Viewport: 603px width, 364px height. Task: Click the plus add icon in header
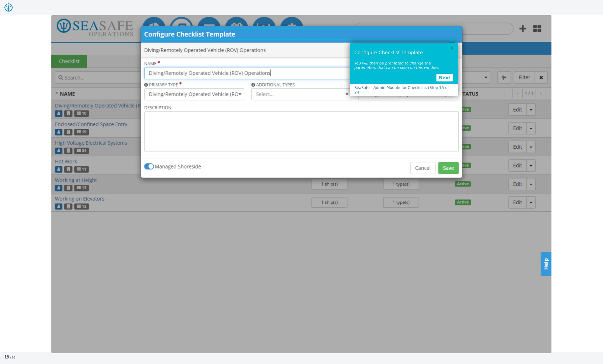523,29
